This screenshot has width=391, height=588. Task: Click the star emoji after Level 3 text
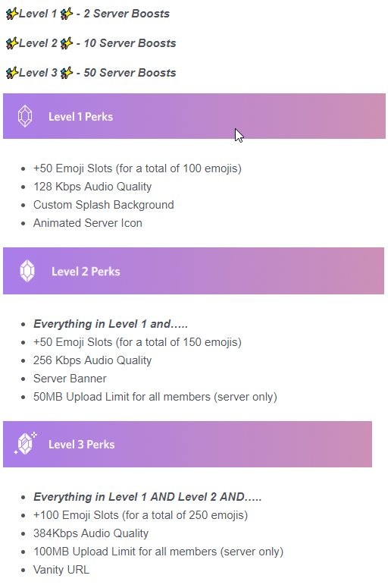coord(67,73)
